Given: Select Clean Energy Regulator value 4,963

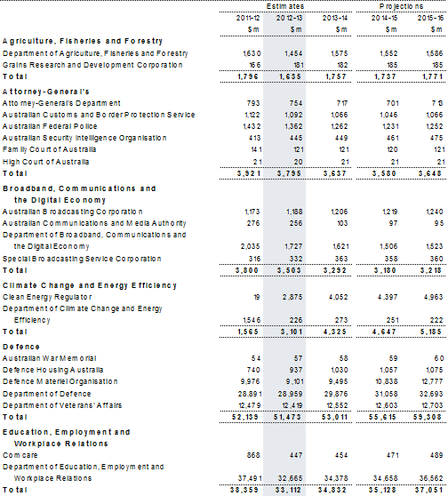Looking at the screenshot, I should [433, 297].
